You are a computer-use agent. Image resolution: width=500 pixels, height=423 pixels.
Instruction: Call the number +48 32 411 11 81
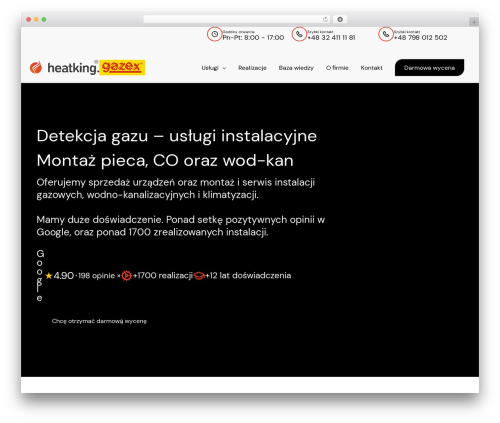[331, 38]
